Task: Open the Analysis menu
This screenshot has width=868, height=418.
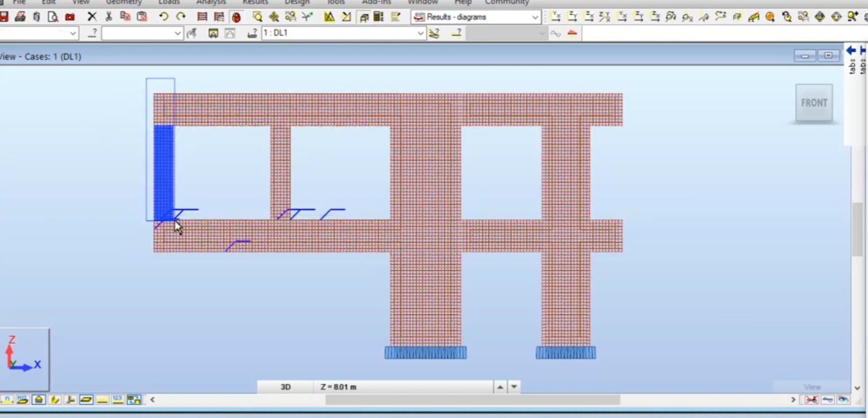Action: tap(211, 2)
